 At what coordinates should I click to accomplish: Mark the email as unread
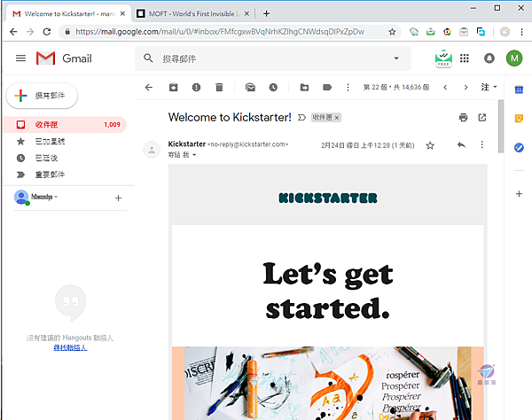250,88
